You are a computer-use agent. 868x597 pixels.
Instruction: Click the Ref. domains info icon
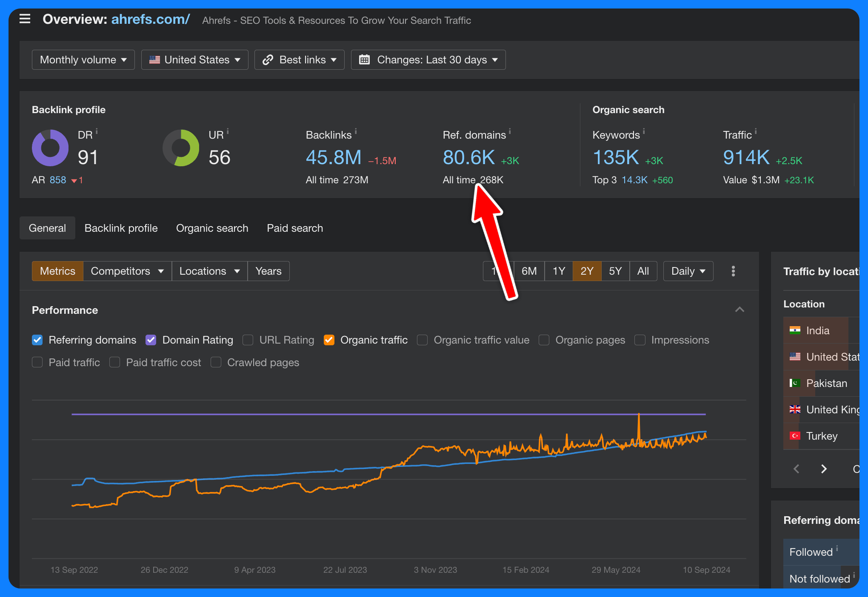(510, 131)
